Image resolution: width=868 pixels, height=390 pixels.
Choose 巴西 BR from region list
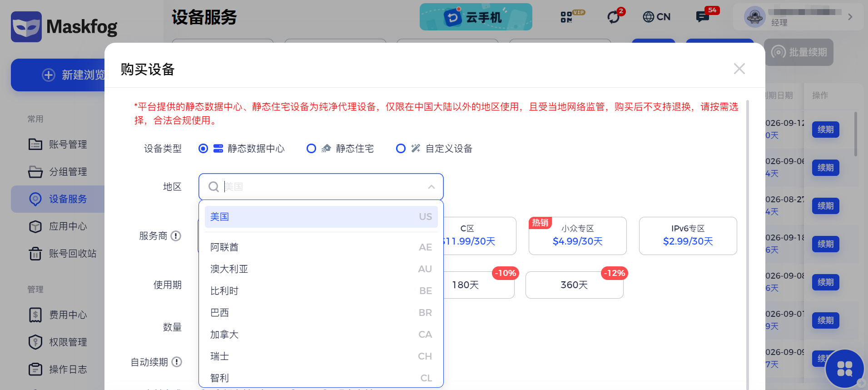tap(321, 313)
